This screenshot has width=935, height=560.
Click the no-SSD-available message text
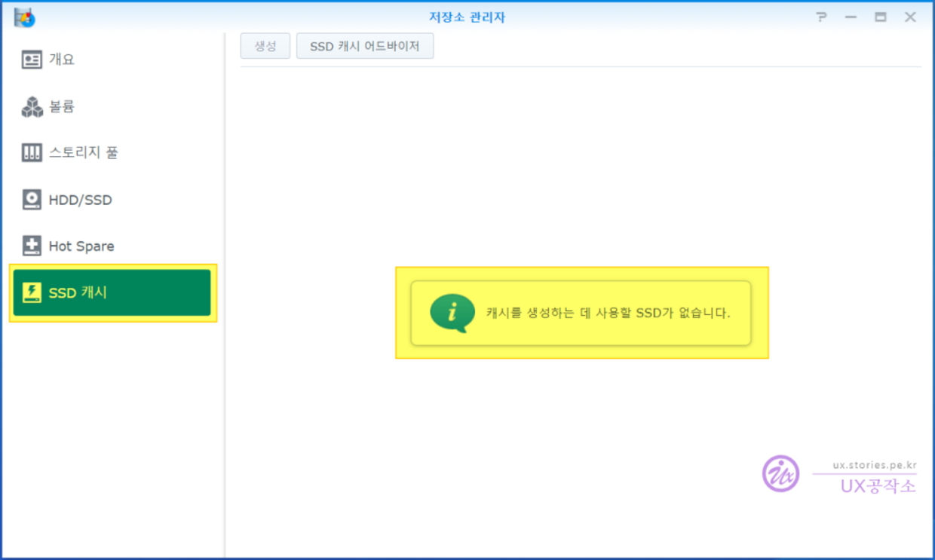point(608,313)
